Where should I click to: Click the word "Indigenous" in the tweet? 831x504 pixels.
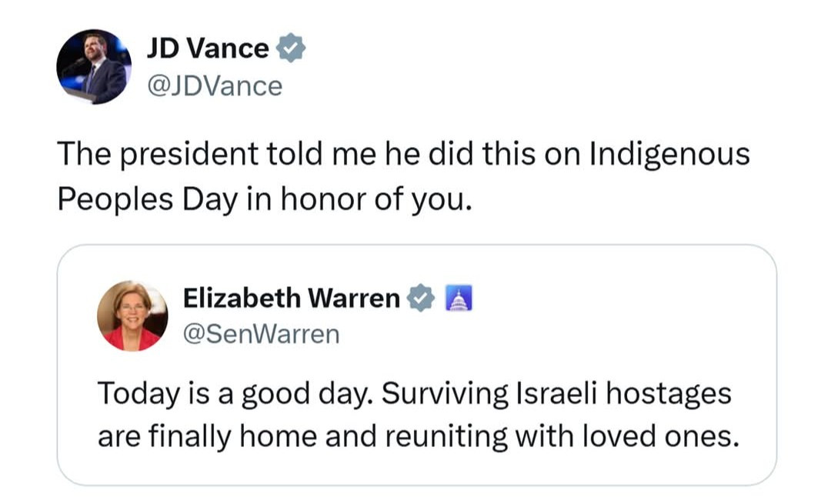tap(669, 154)
